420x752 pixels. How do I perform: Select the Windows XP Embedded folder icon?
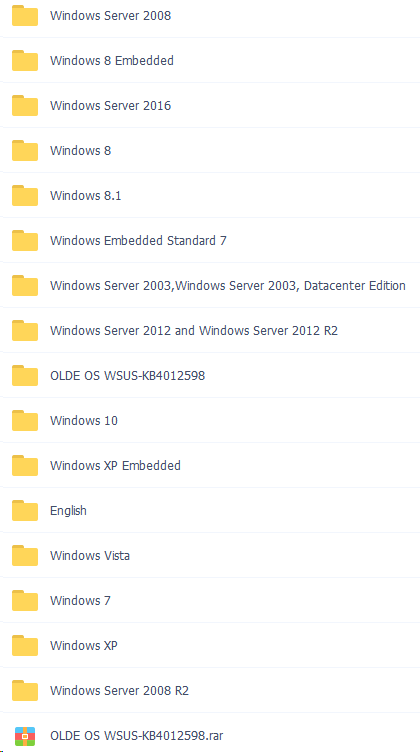25,466
